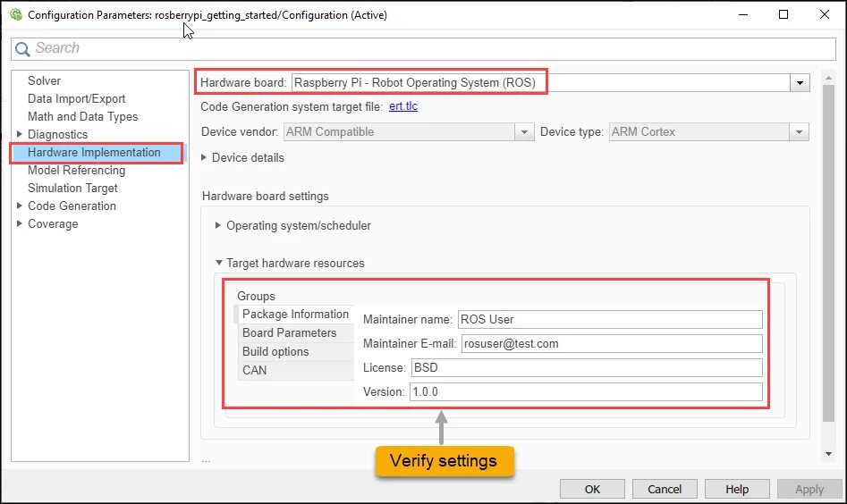Select Simulation Target category
The image size is (847, 504).
pos(72,188)
